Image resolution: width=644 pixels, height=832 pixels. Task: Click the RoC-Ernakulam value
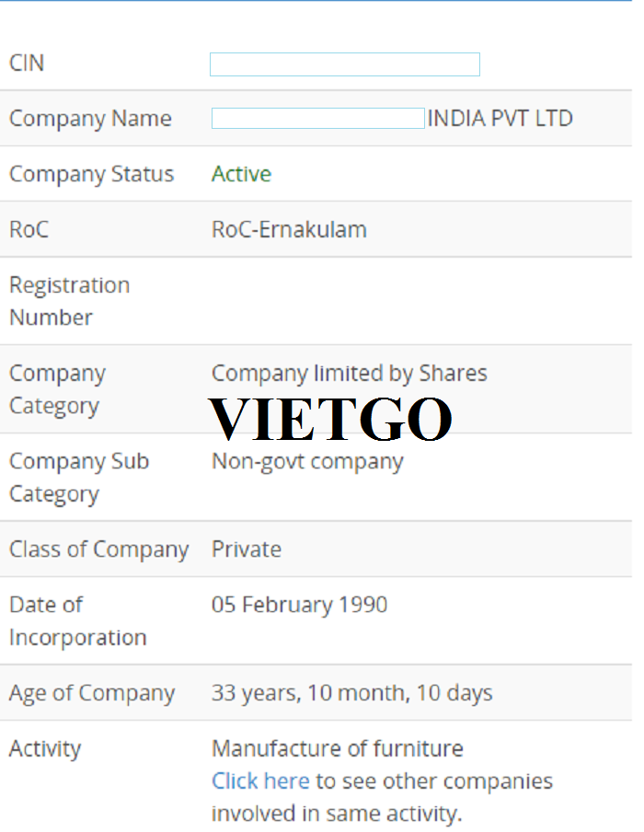pos(289,230)
